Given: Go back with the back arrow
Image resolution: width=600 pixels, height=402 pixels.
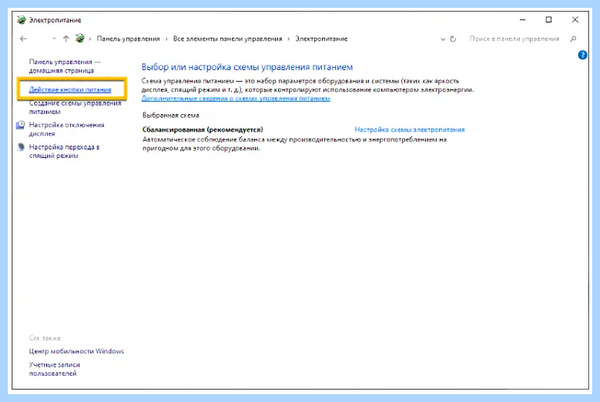Looking at the screenshot, I should [23, 39].
